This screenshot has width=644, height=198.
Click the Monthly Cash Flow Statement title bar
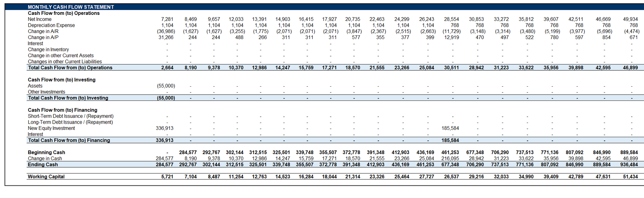(x=71, y=7)
